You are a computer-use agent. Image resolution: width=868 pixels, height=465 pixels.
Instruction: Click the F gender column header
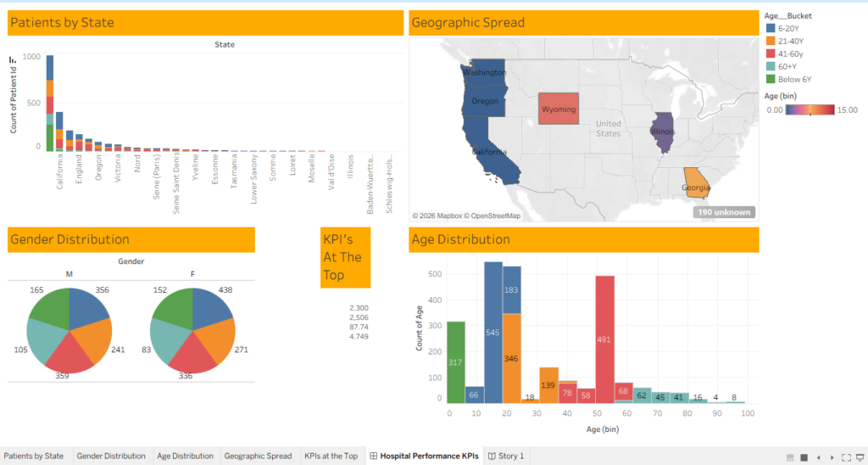192,274
